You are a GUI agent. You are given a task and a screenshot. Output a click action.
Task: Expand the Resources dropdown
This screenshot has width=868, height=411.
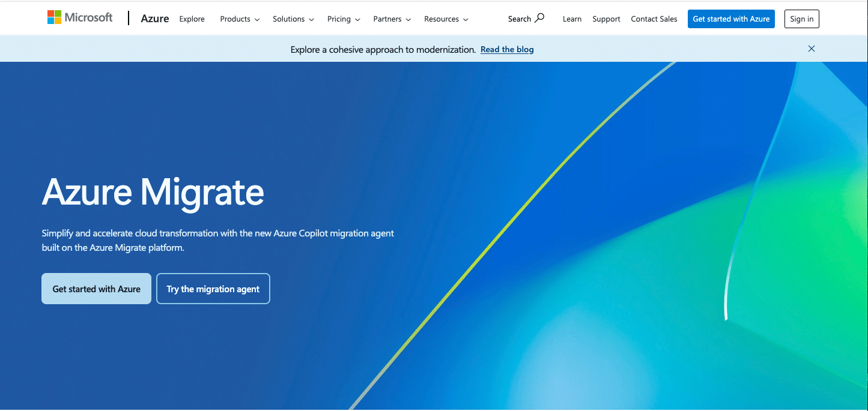click(446, 19)
